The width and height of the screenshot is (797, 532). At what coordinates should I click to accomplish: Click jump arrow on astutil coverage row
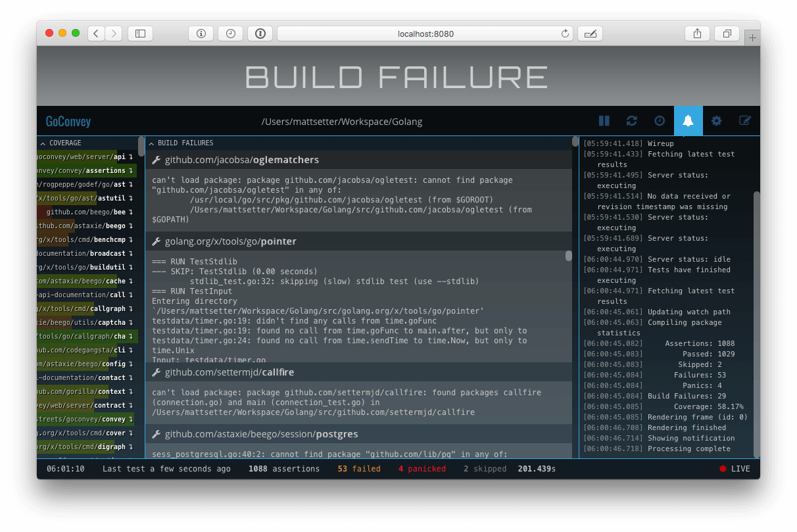coord(132,198)
